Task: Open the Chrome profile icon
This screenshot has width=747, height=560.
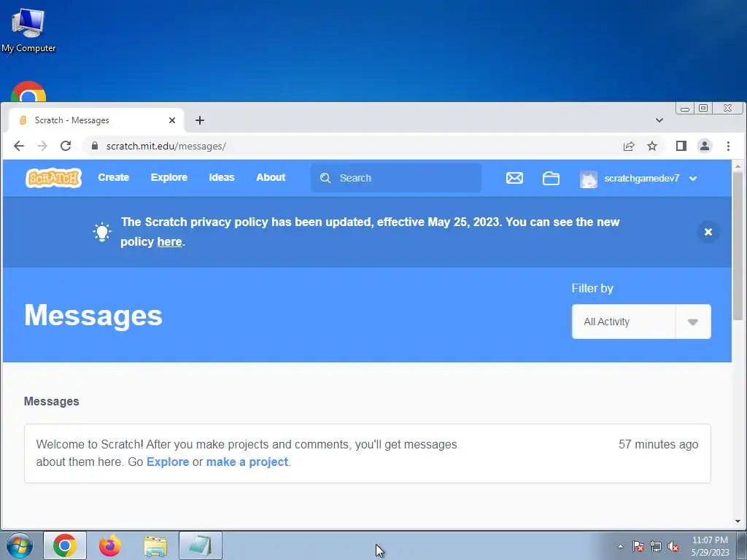Action: tap(705, 146)
